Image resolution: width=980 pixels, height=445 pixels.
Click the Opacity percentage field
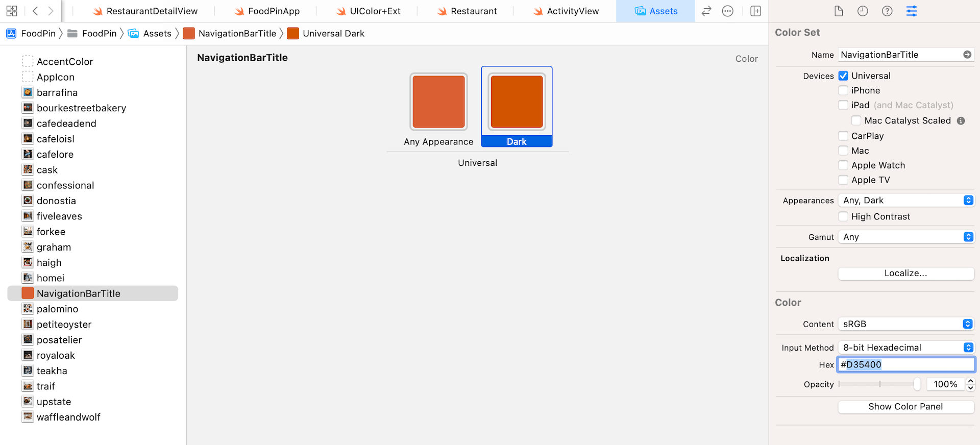945,384
